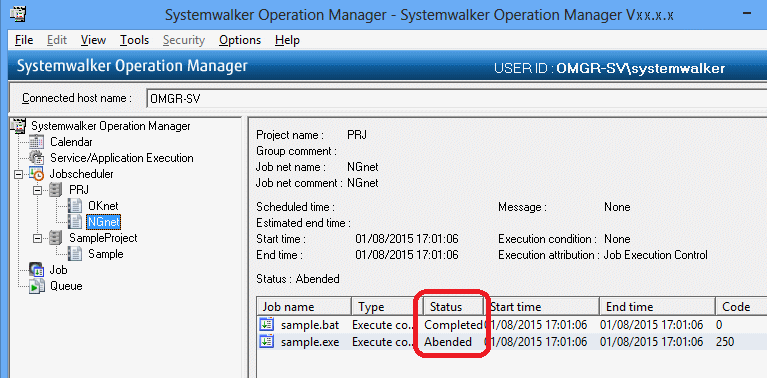Click the SampleProject server icon
The width and height of the screenshot is (767, 378).
pyautogui.click(x=56, y=238)
